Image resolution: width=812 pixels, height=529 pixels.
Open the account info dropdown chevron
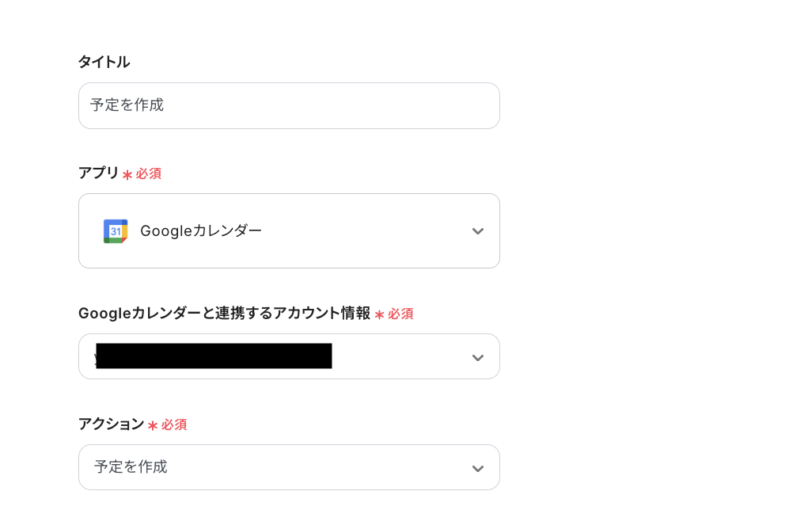[x=477, y=357]
